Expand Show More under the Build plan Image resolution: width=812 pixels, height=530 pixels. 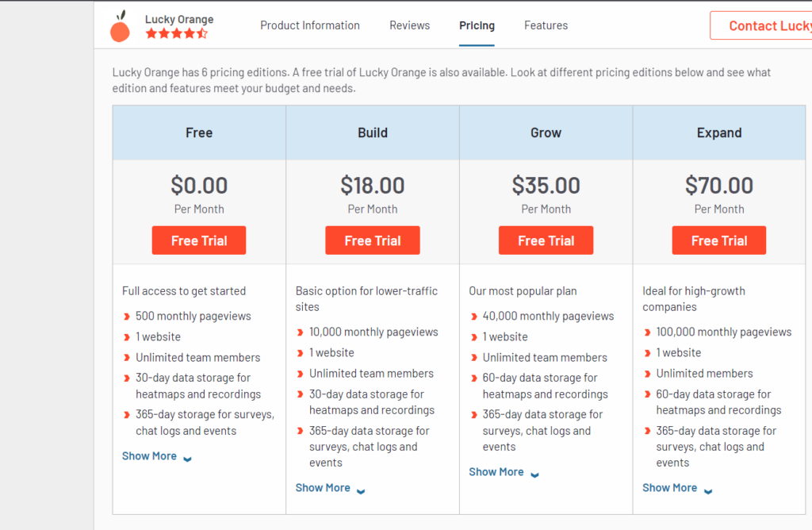pos(323,488)
